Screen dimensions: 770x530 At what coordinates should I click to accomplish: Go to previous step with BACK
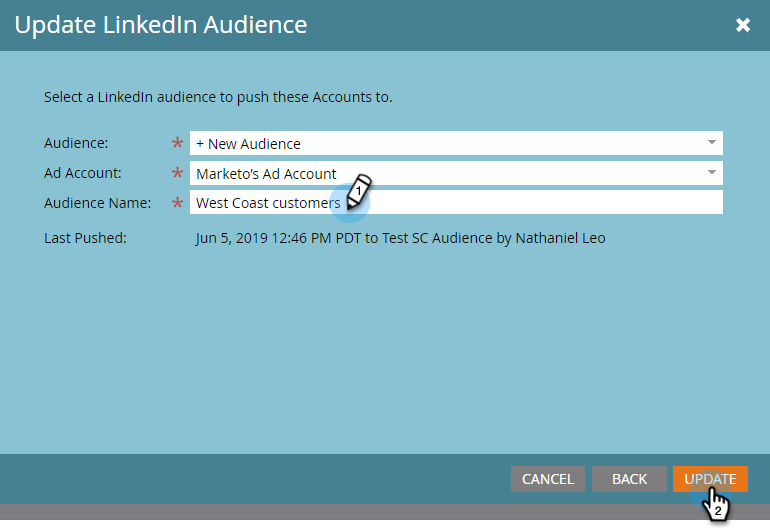[629, 479]
